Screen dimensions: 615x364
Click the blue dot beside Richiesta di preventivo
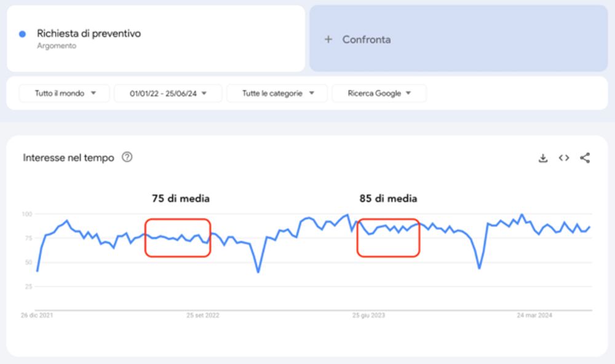tap(23, 34)
